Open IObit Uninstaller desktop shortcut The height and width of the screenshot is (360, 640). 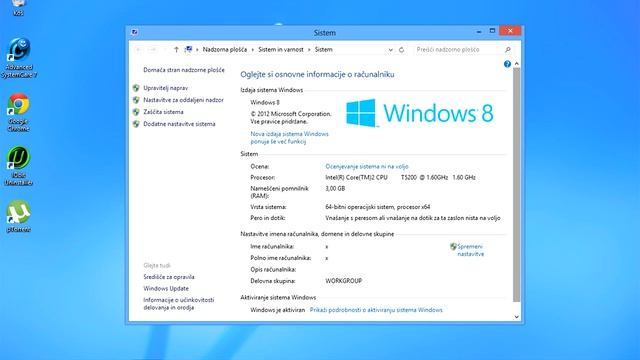point(18,166)
